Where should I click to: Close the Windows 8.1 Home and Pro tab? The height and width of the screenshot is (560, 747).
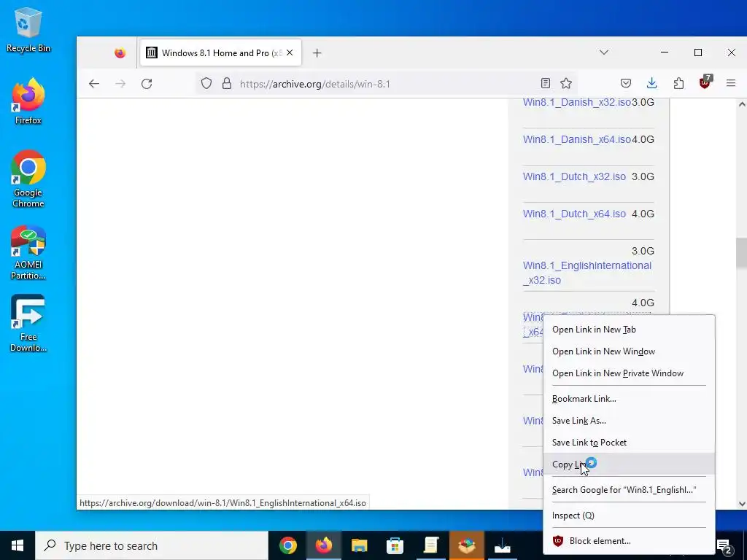(290, 52)
